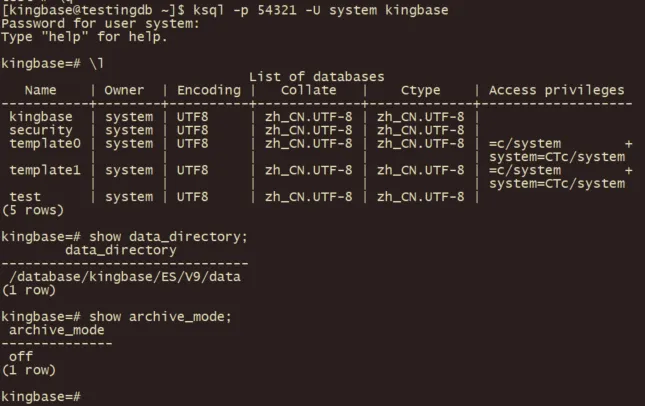Click the Name column header
Screen dimensions: 645x406
point(41,90)
